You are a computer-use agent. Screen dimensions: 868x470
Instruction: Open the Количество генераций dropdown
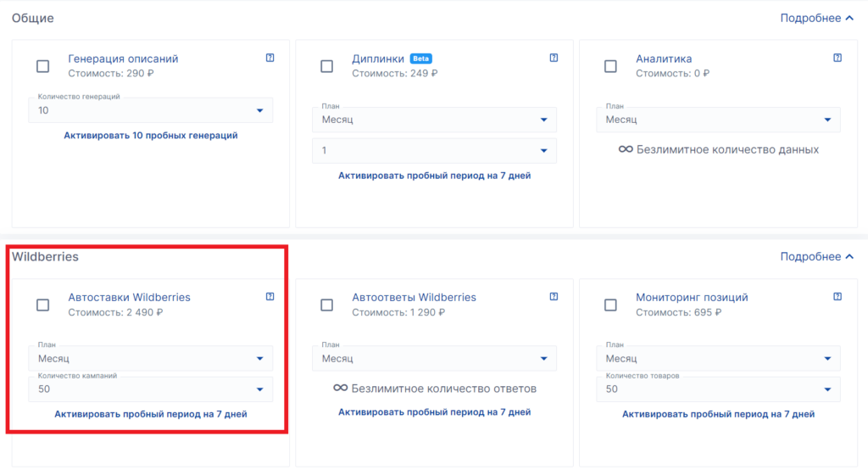click(151, 110)
